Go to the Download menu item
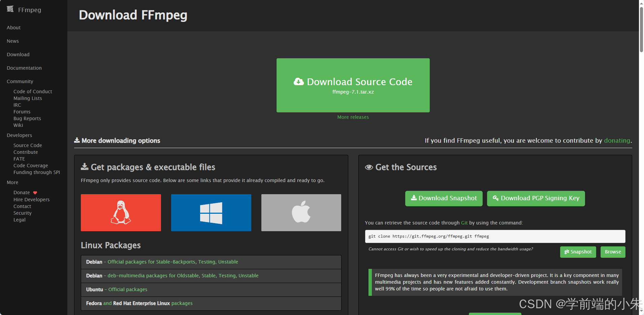644x315 pixels. coord(18,55)
